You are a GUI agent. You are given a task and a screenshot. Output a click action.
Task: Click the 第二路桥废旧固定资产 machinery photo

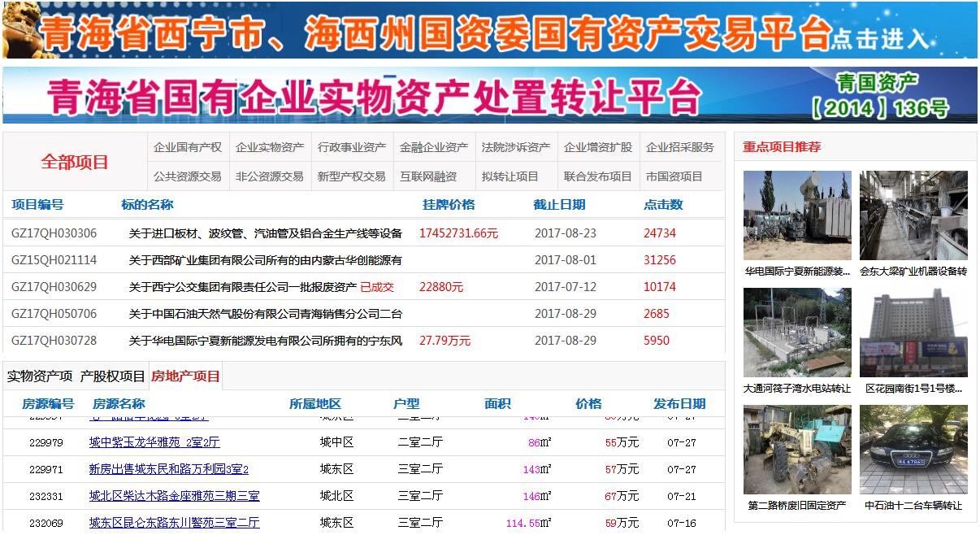click(x=797, y=449)
